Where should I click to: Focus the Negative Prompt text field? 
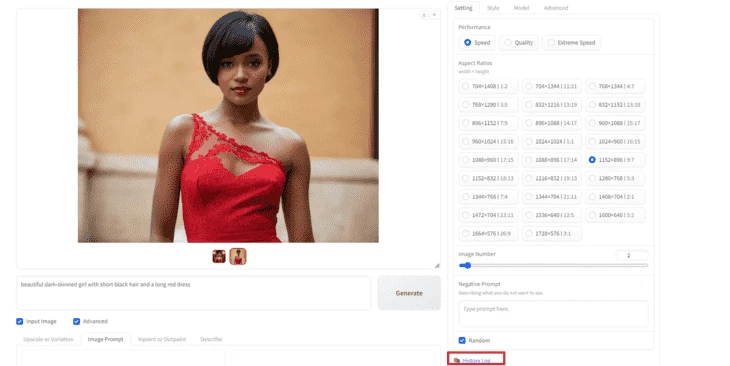coord(553,313)
